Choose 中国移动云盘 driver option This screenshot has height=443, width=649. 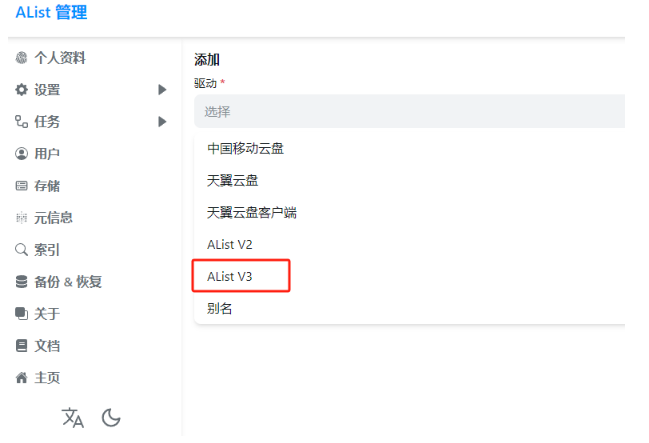pos(245,148)
